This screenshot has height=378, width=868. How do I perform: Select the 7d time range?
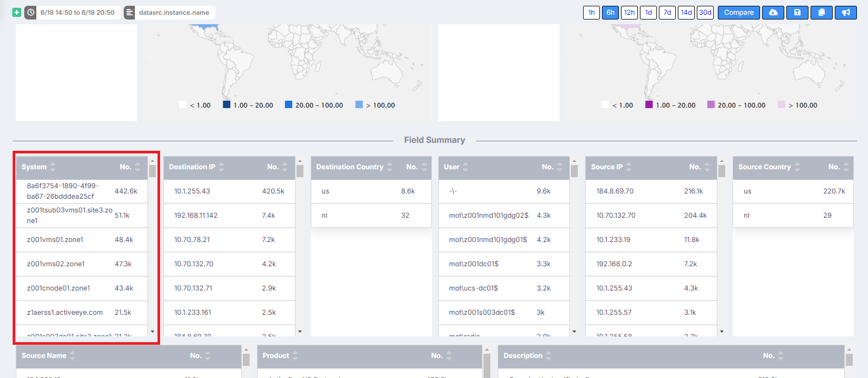coord(667,12)
